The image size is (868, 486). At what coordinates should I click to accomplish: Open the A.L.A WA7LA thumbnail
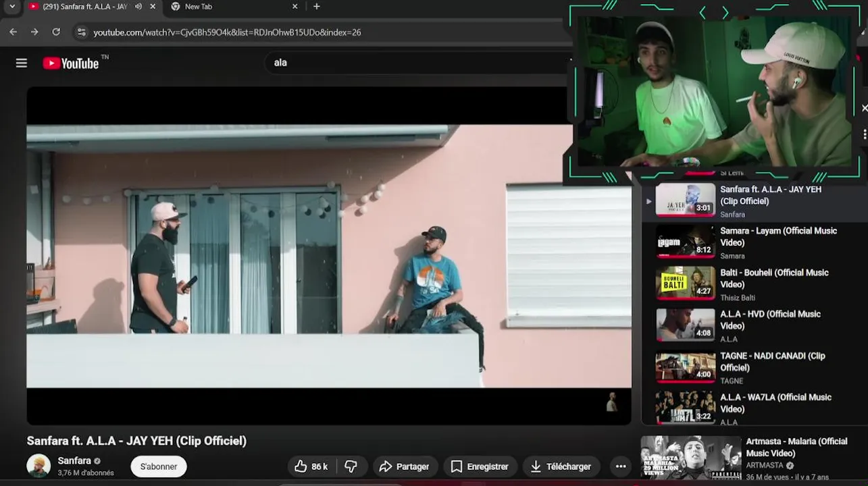pyautogui.click(x=686, y=408)
